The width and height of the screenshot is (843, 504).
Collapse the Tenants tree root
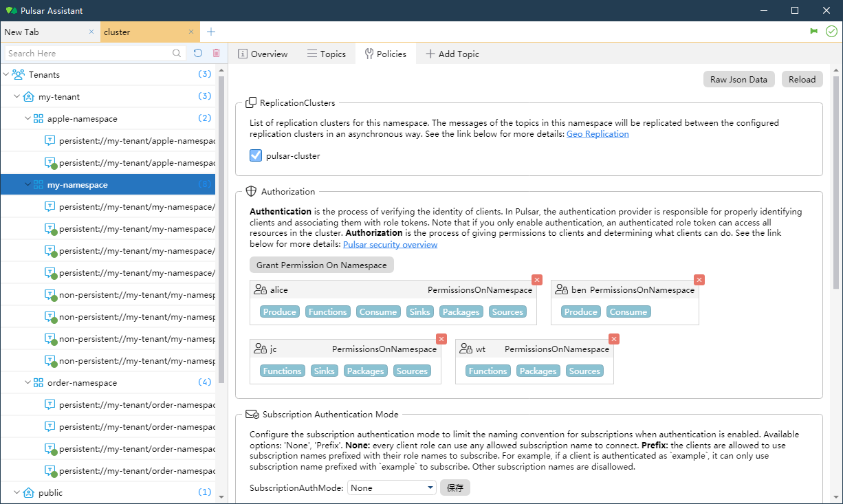point(7,74)
